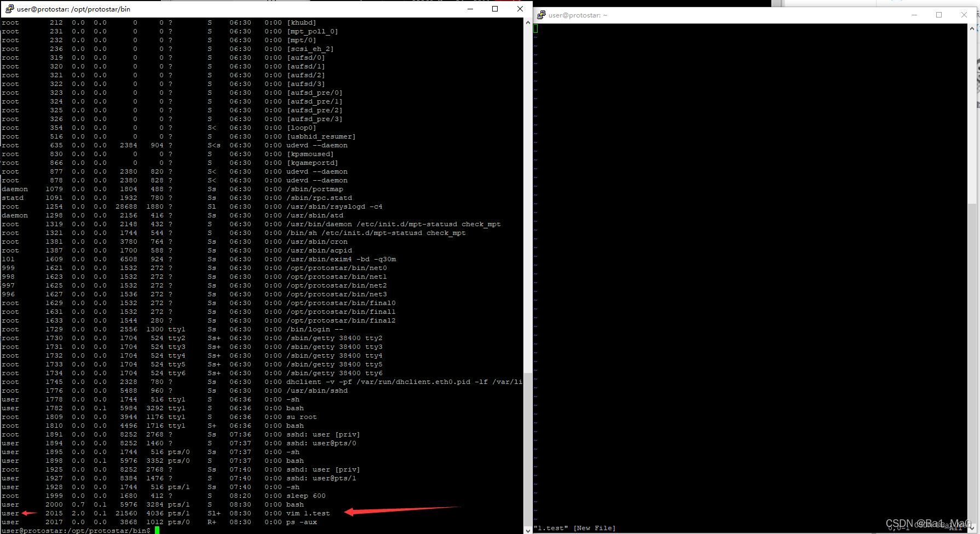Viewport: 980px width, 534px height.
Task: Click the green cursor block at shell prompt
Action: tap(156, 531)
